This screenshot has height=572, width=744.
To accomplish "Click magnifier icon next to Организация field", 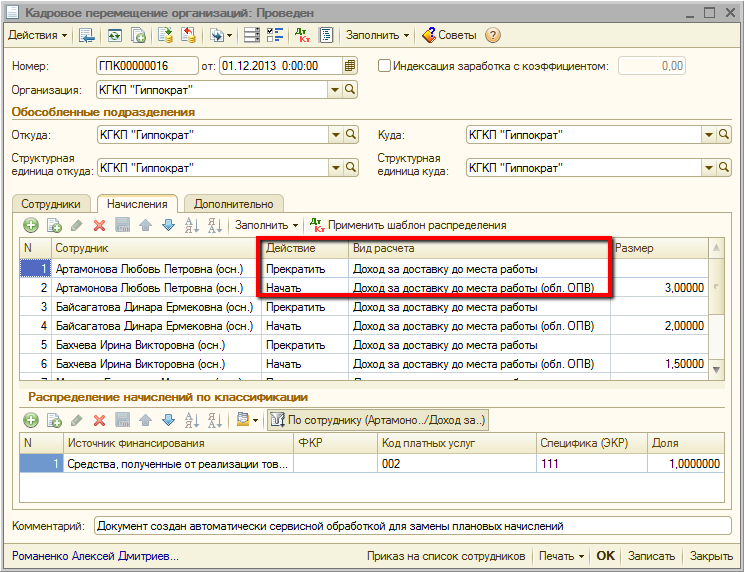I will (x=350, y=90).
